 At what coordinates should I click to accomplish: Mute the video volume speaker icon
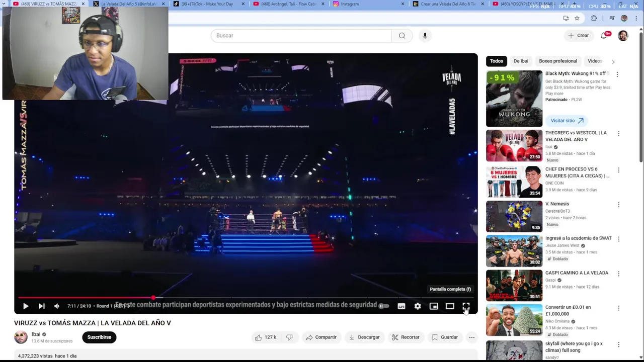click(x=57, y=306)
